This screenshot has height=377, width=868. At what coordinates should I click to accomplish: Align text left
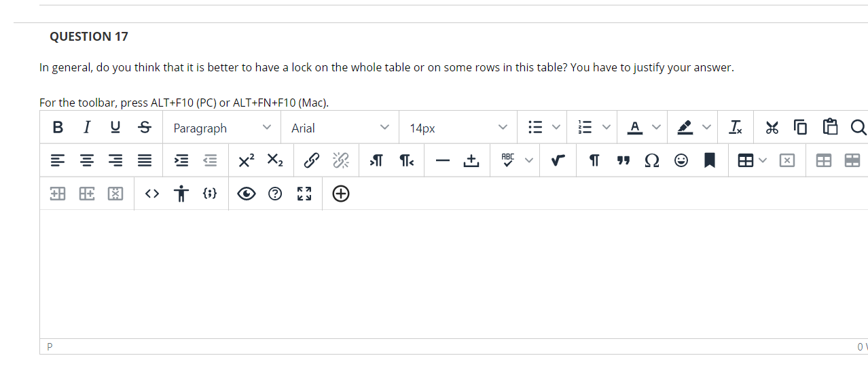pos(58,161)
